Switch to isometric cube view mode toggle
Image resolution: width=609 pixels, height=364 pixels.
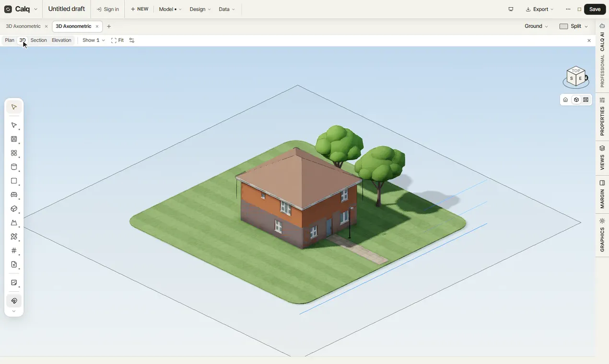click(x=576, y=100)
